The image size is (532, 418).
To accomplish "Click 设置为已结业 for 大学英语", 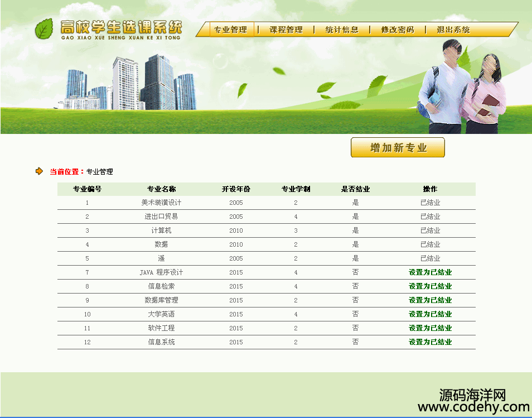I will 430,314.
